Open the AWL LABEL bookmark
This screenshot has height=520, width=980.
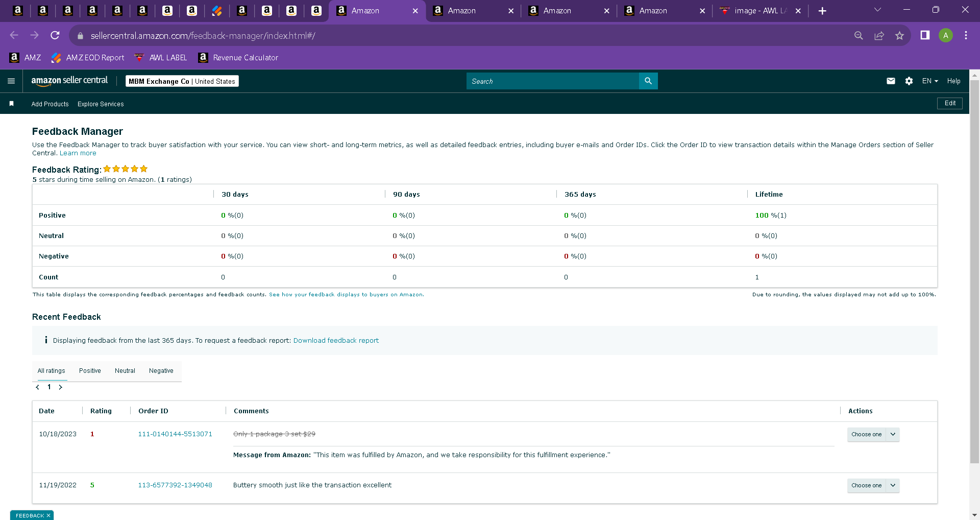(x=160, y=58)
